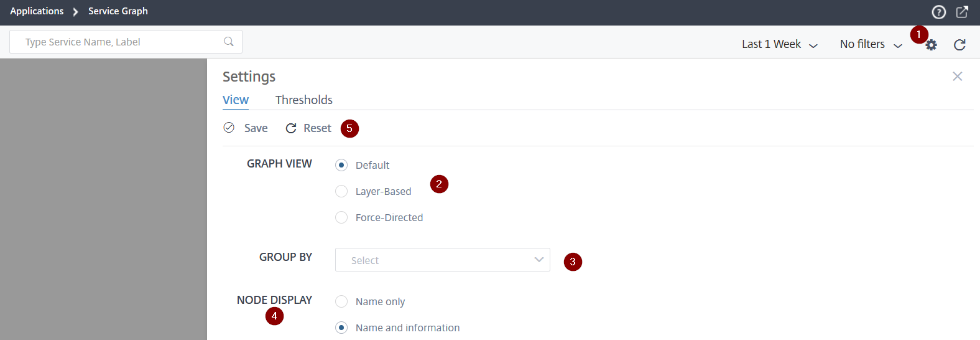Screen dimensions: 980x340
Task: Switch to the Thresholds tab
Action: click(x=304, y=100)
